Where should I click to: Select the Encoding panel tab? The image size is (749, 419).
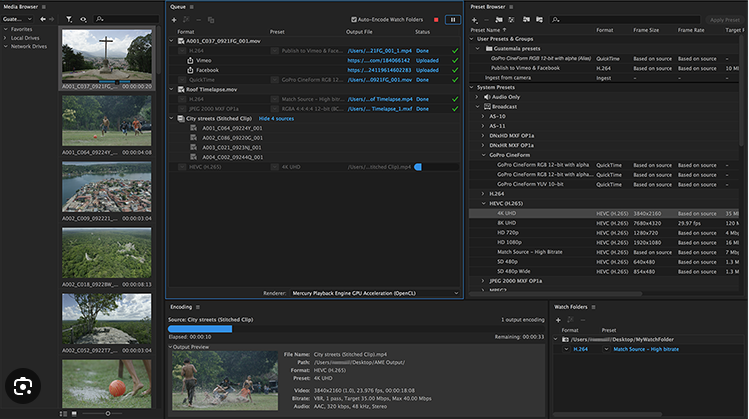pyautogui.click(x=181, y=306)
